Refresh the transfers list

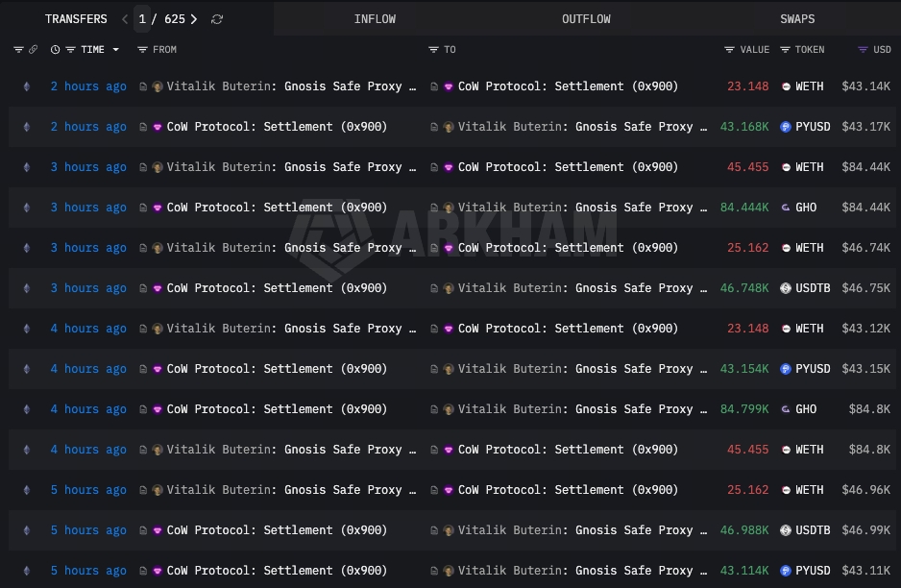tap(217, 19)
